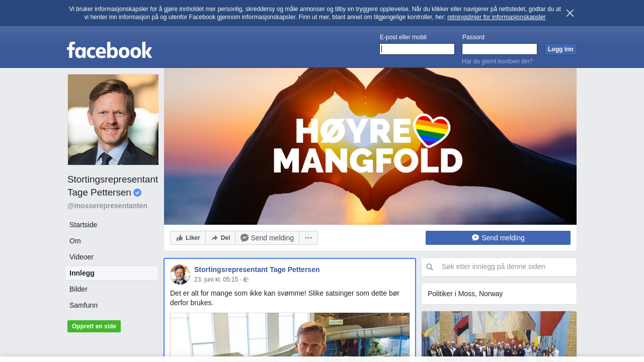Select the Bilder tab
This screenshot has height=362, width=644.
(x=78, y=289)
